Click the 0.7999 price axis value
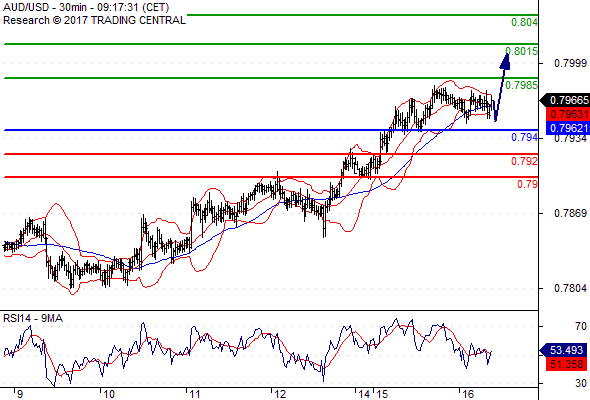The width and height of the screenshot is (590, 400). point(570,63)
